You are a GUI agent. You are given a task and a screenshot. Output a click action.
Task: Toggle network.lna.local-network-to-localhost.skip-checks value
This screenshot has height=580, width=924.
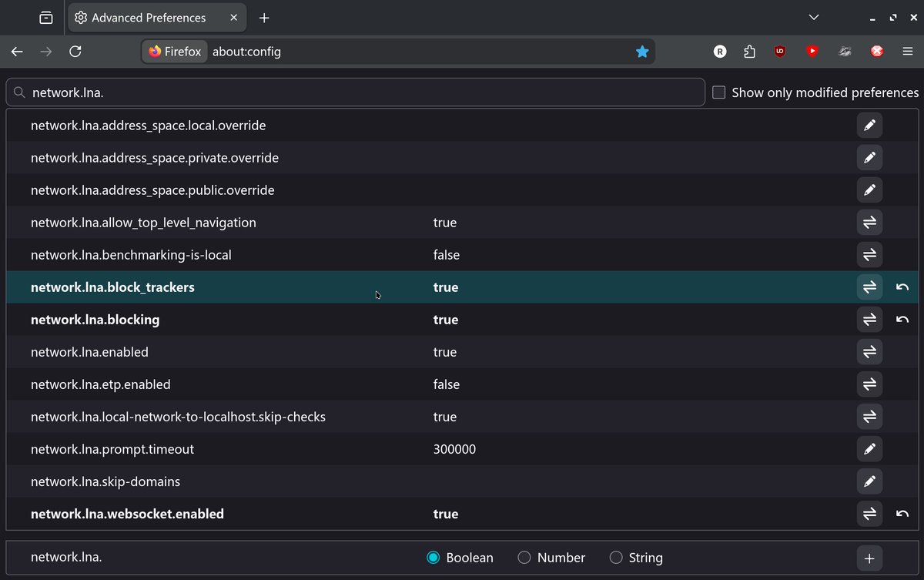(x=869, y=417)
